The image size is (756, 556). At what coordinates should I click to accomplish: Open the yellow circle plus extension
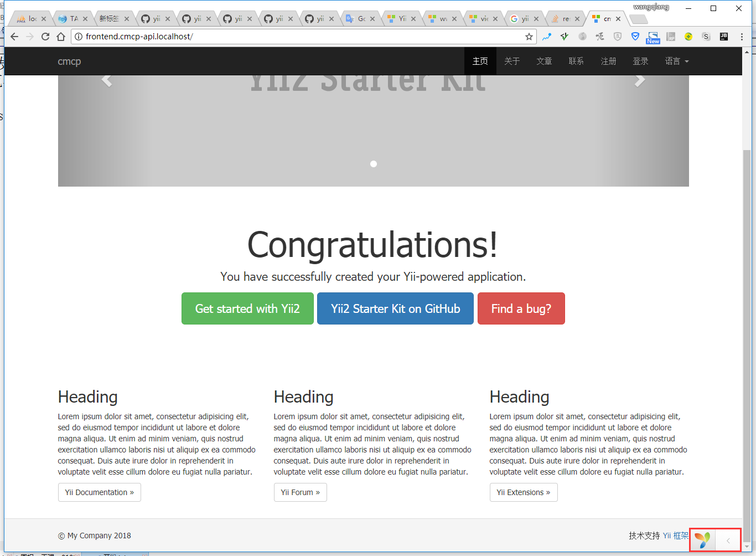point(688,37)
